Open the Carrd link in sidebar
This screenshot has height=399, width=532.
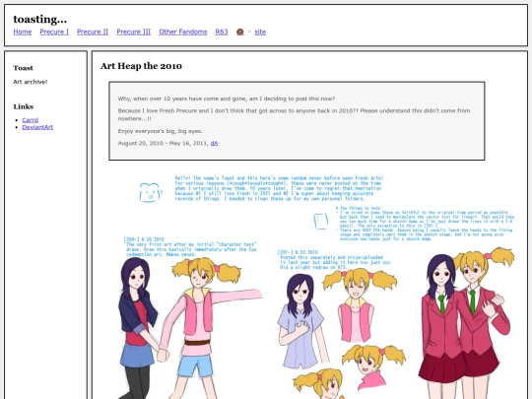click(x=31, y=120)
